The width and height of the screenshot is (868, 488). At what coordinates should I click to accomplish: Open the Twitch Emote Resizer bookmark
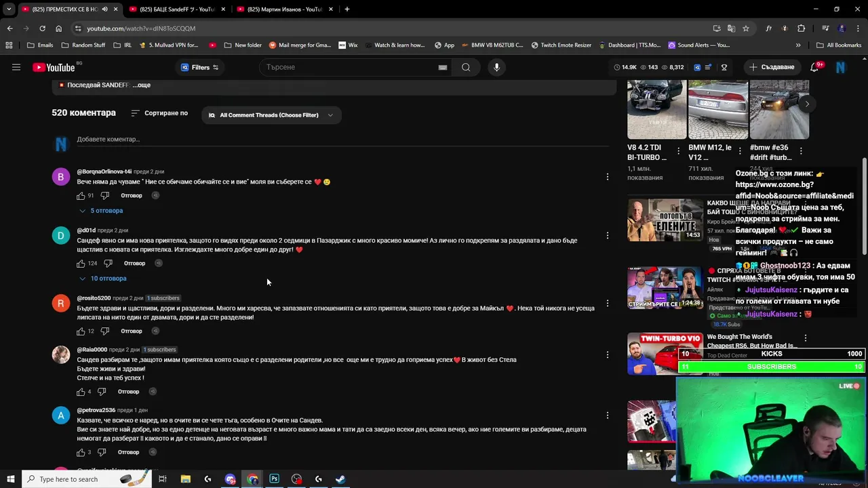pos(561,45)
